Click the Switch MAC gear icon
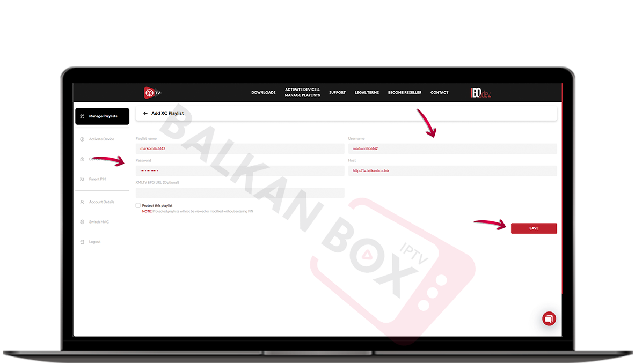 (x=82, y=222)
